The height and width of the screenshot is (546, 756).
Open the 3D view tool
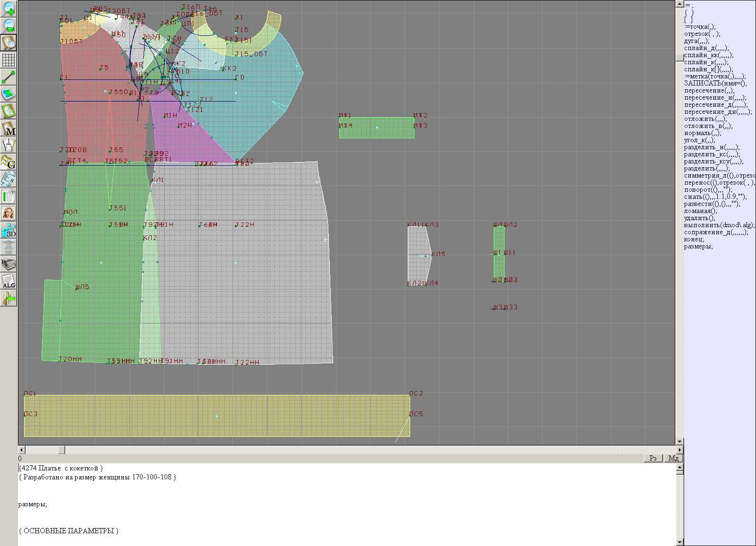pyautogui.click(x=9, y=230)
